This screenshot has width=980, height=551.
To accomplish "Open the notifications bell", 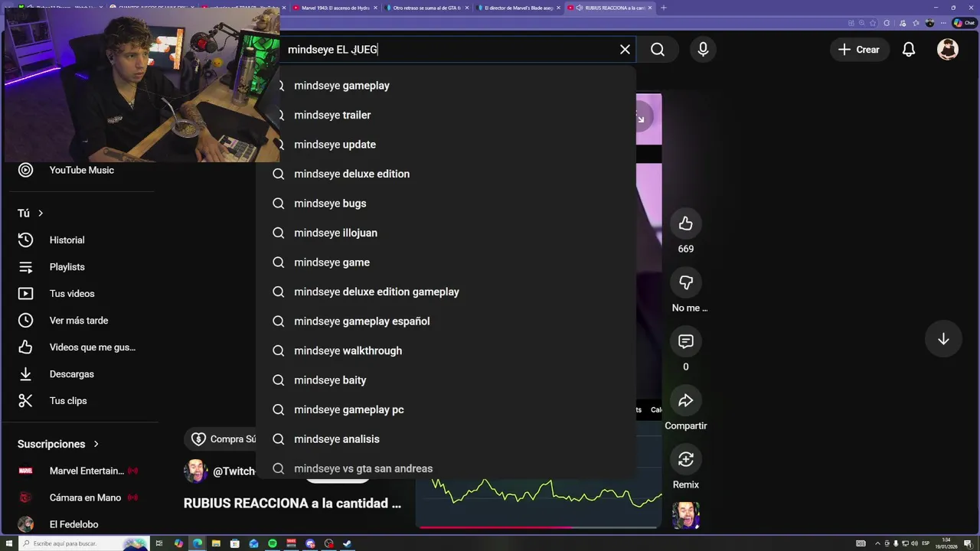I will 909,49.
